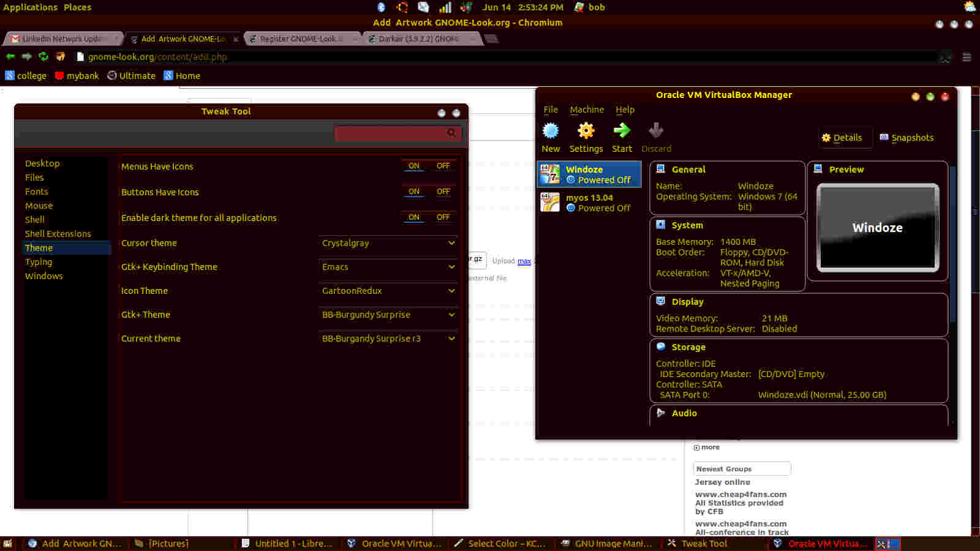
Task: Turn Menus Have Icons ON
Action: click(x=414, y=166)
